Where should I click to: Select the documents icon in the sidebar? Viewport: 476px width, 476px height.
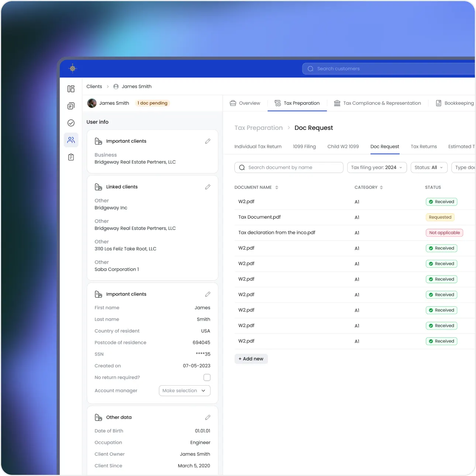click(71, 106)
